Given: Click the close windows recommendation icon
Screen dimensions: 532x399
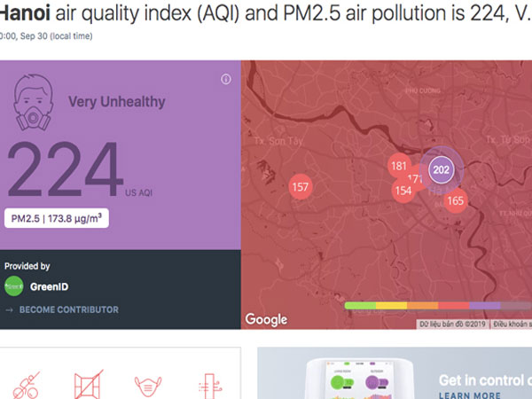Looking at the screenshot, I should click(88, 385).
